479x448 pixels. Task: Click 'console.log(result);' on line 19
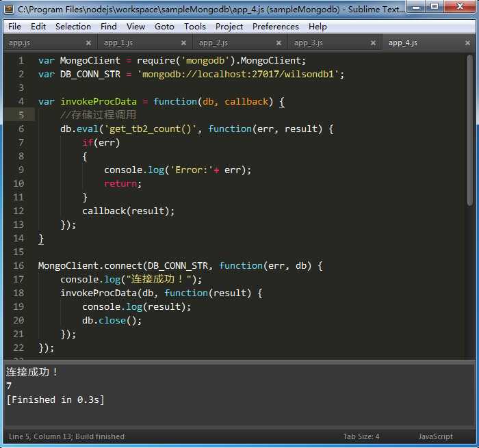pyautogui.click(x=137, y=307)
